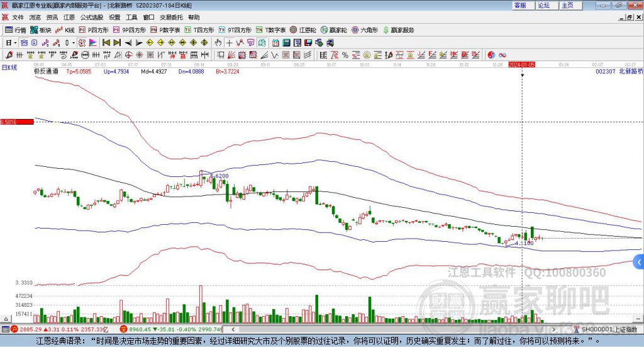Click the yin-yang icon in toolbar
Screen dimensions: 644x347
click(x=491, y=55)
